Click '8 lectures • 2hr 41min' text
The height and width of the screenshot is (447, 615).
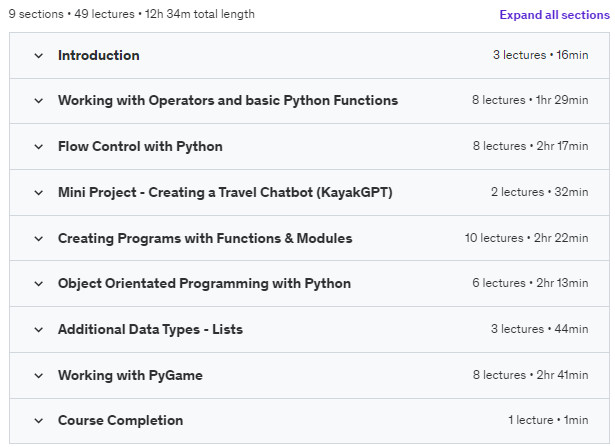(530, 375)
